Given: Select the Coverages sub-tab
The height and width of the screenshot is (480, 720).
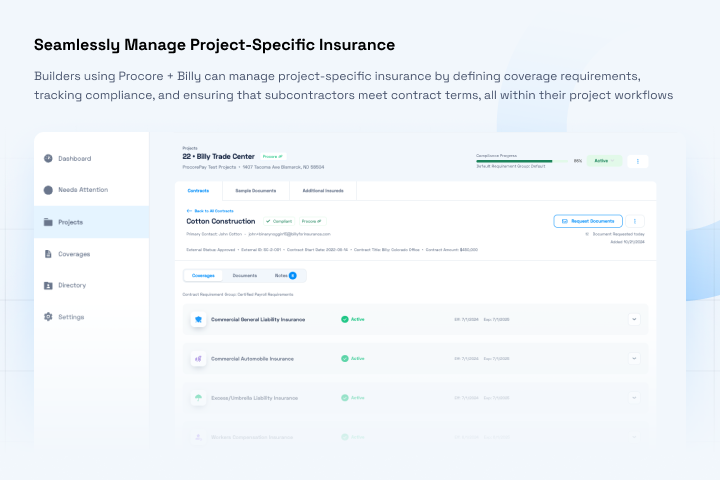Looking at the screenshot, I should coord(203,276).
